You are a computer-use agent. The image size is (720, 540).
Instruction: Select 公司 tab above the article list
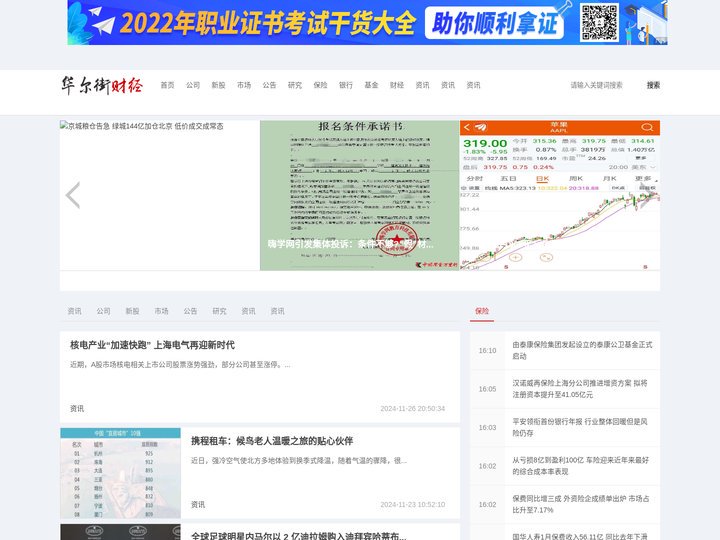point(103,311)
